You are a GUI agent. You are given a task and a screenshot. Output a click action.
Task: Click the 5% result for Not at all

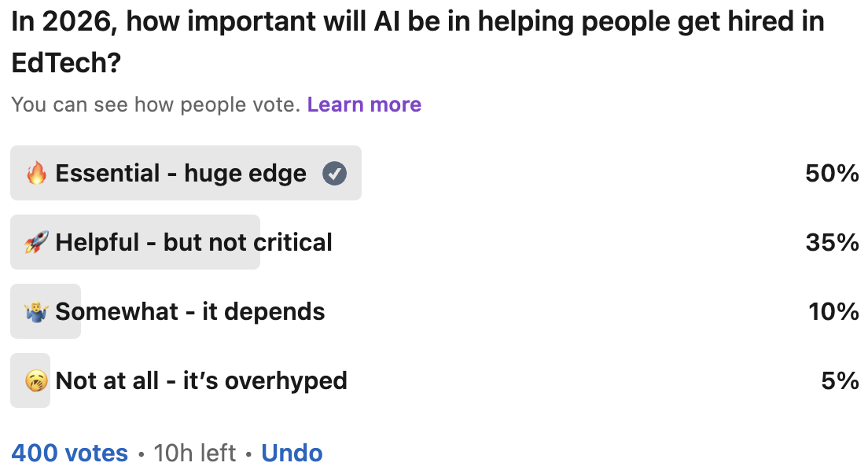tap(840, 380)
